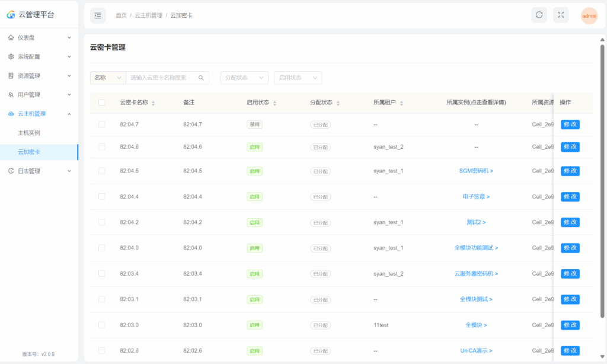Screen dimensions: 607x364
Task: Check the select-all header checkbox
Action: point(102,103)
